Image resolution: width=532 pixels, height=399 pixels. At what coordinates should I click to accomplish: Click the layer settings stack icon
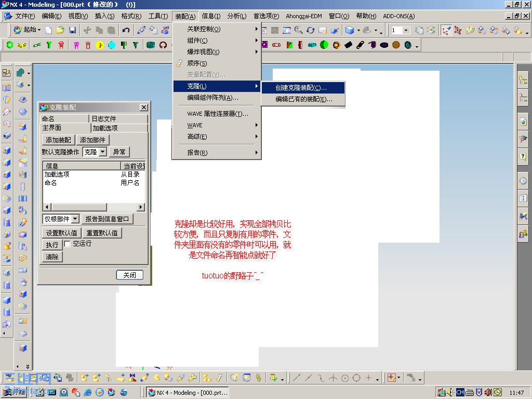click(419, 30)
